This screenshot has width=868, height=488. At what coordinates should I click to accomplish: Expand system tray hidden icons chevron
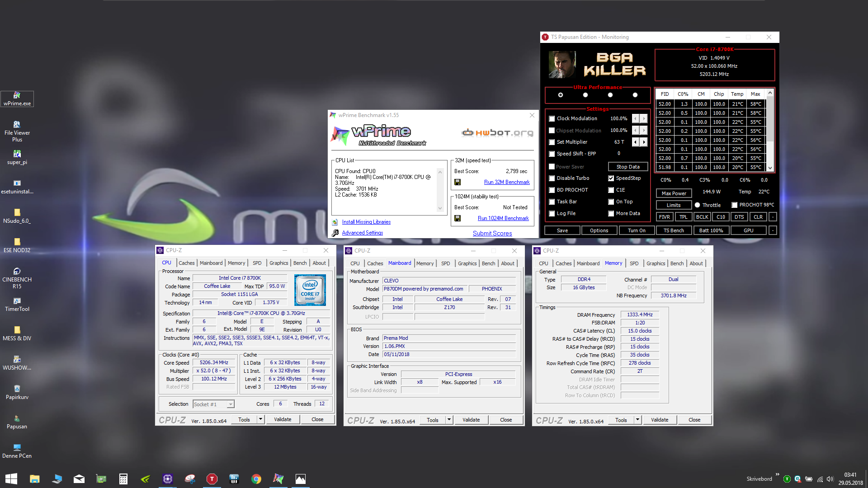777,474
